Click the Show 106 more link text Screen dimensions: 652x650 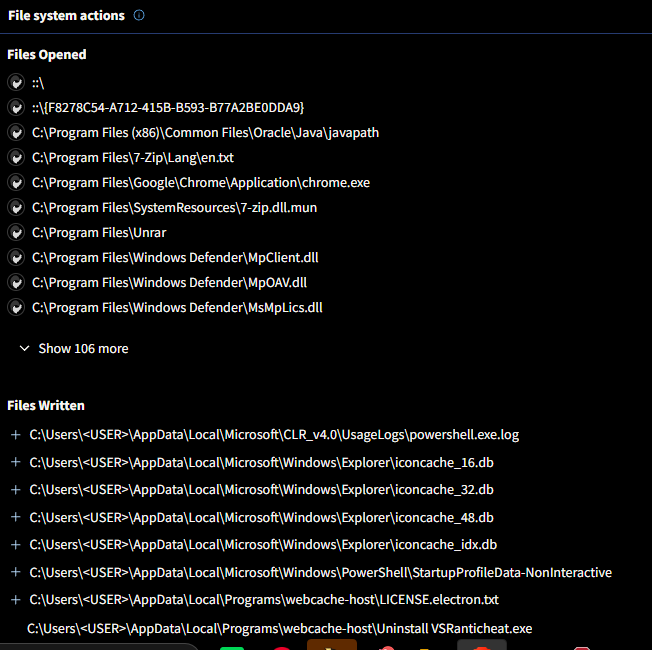coord(83,348)
